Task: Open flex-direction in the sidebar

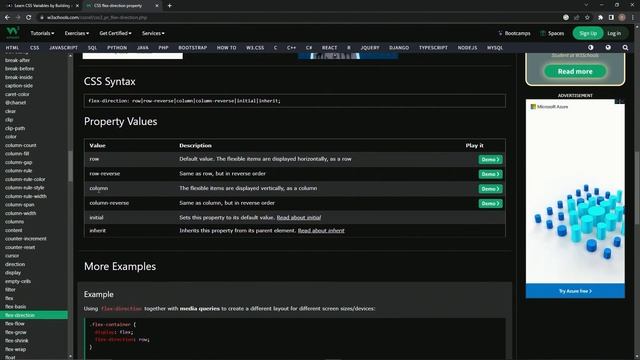Action: [x=34, y=315]
